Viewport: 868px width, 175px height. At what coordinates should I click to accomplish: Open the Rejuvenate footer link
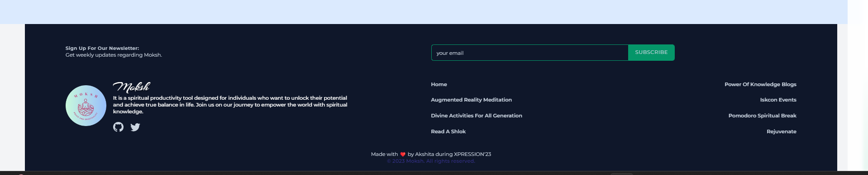point(781,131)
